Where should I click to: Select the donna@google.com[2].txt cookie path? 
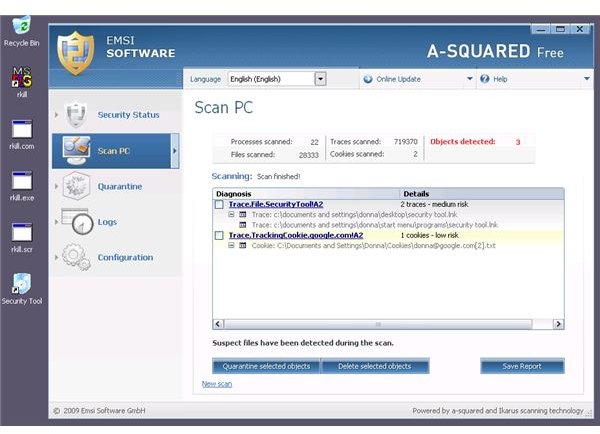[373, 246]
